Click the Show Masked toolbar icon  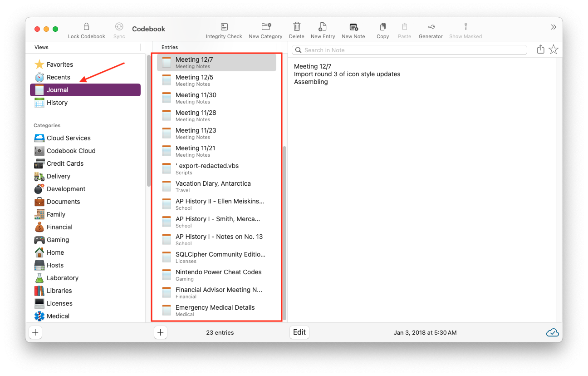(x=465, y=27)
